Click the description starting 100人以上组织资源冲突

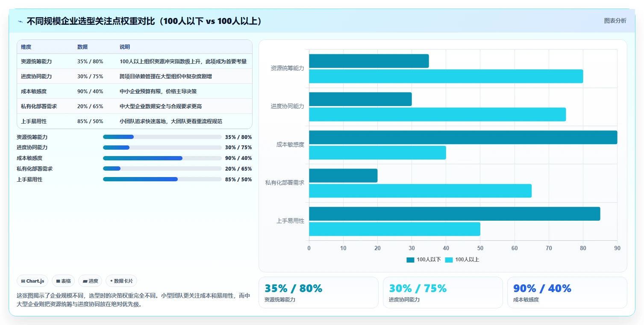[183, 62]
